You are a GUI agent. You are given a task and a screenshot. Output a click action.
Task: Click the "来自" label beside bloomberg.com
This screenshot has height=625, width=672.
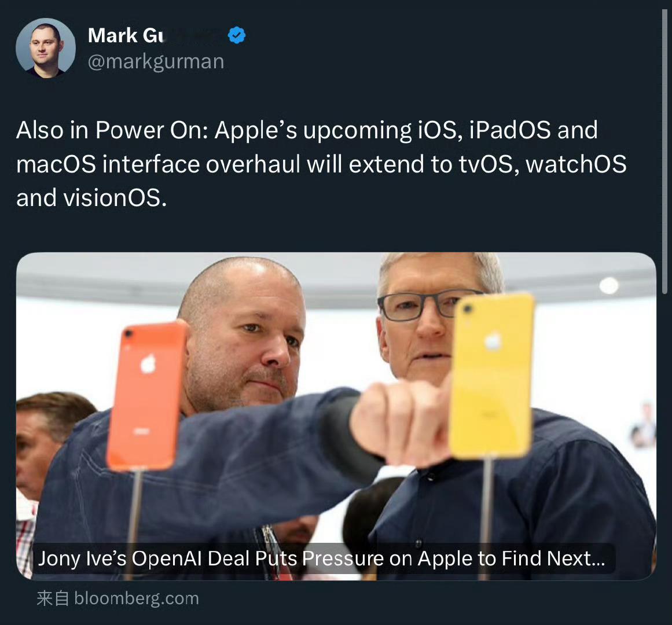coord(53,598)
